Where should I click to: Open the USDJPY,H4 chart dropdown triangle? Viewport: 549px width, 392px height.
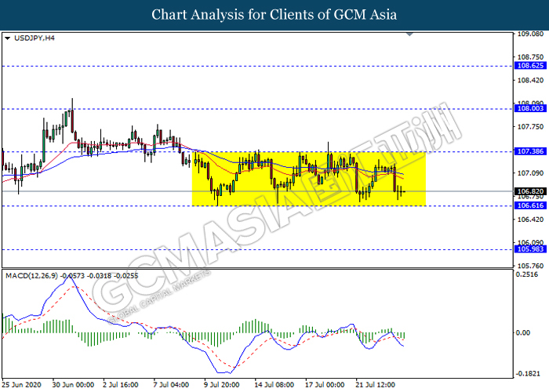(7, 38)
